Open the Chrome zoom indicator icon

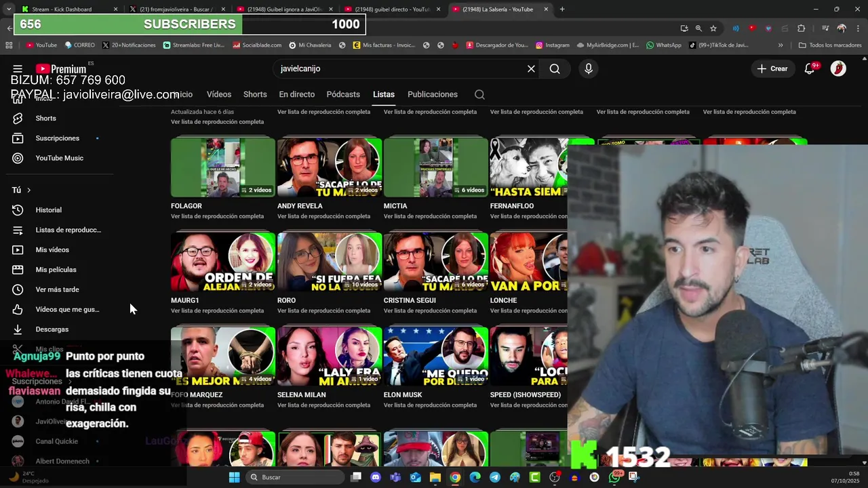point(698,28)
